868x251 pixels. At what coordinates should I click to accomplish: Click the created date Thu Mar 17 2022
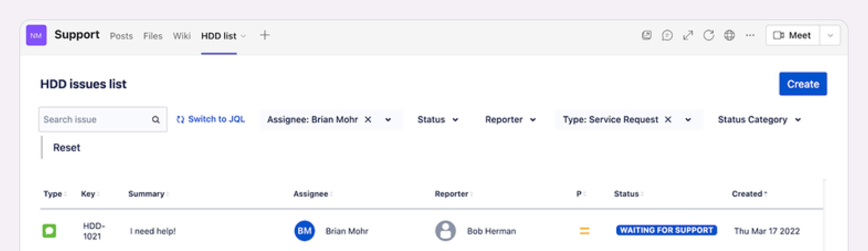pyautogui.click(x=767, y=231)
